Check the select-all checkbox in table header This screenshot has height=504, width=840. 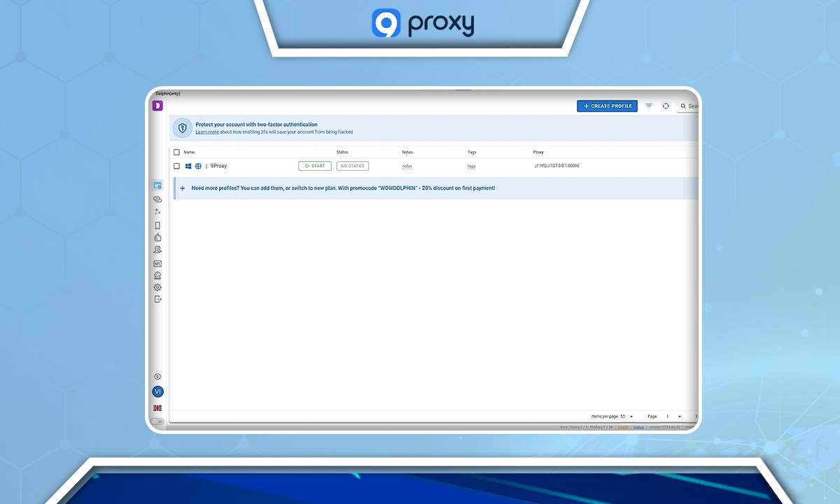(x=176, y=152)
